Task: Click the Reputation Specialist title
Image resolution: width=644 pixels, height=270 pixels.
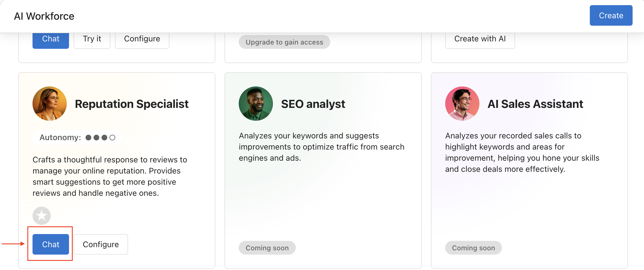Action: [x=132, y=104]
